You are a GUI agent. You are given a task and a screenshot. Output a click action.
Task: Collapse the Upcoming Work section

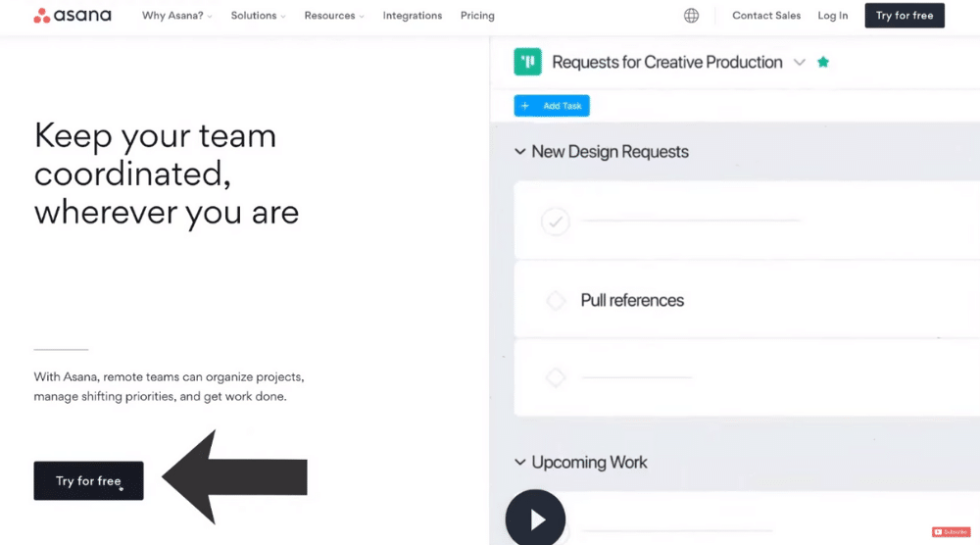coord(520,462)
